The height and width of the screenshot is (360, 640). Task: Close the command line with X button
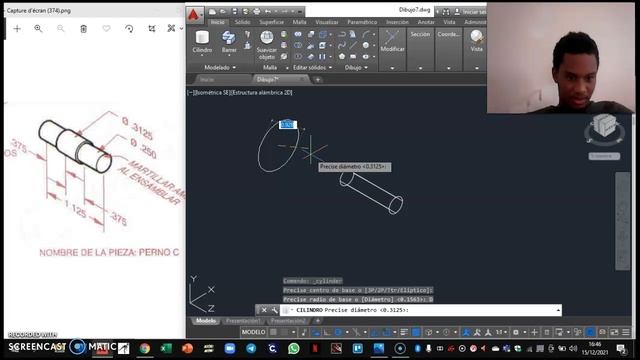tap(264, 310)
